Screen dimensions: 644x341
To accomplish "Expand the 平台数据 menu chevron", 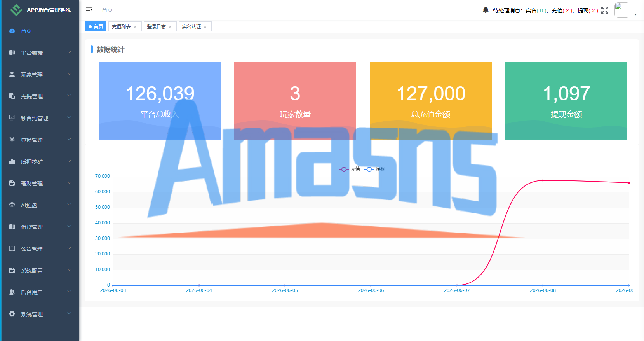I will tap(69, 52).
